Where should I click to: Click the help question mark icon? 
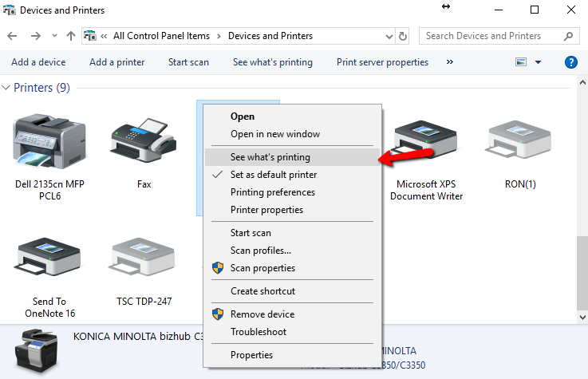(570, 62)
